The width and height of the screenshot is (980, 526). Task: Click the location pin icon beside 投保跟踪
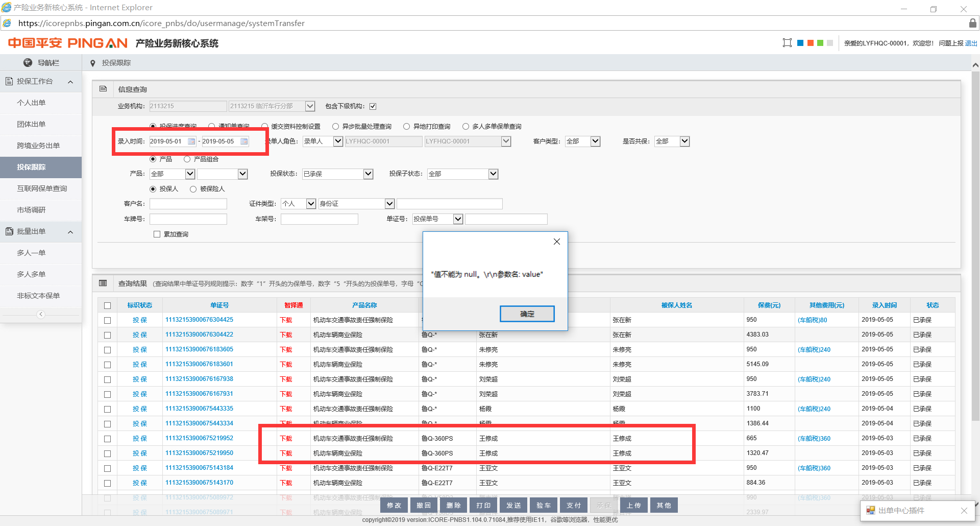(92, 63)
